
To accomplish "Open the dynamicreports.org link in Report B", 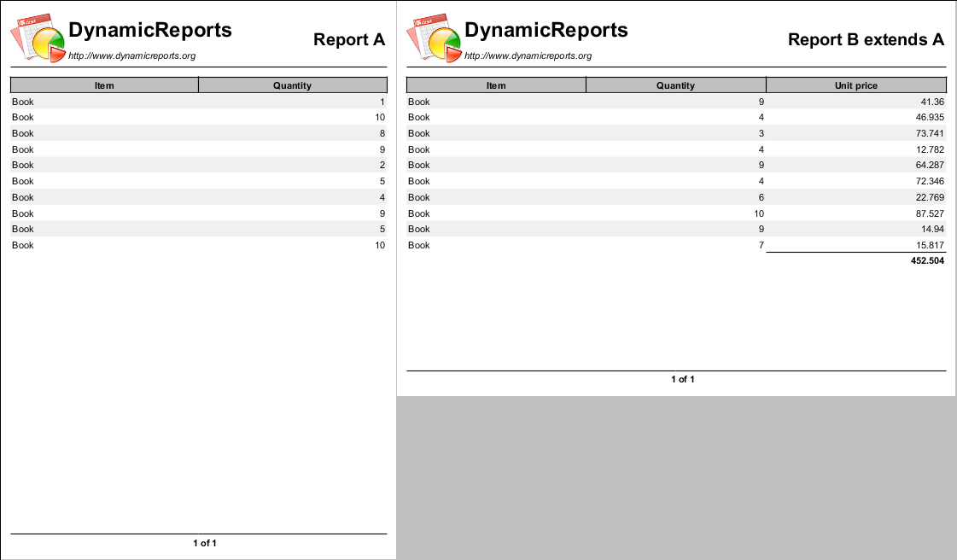I will coord(528,55).
